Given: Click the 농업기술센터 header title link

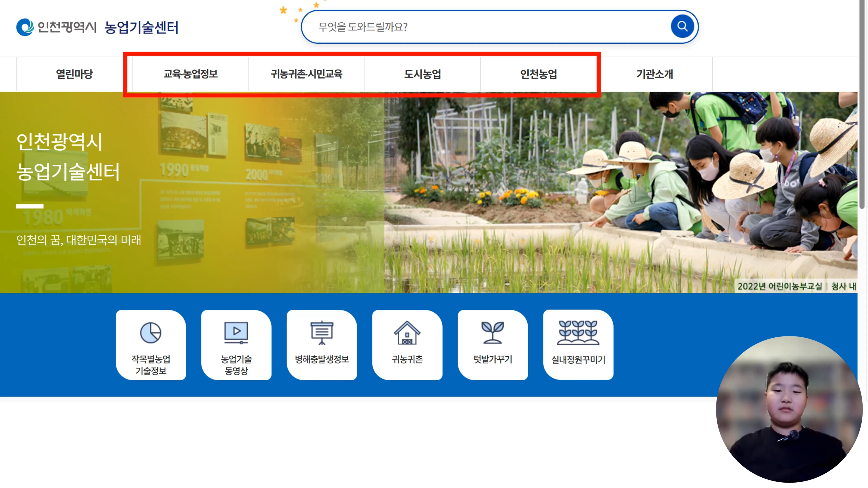Looking at the screenshot, I should (142, 27).
